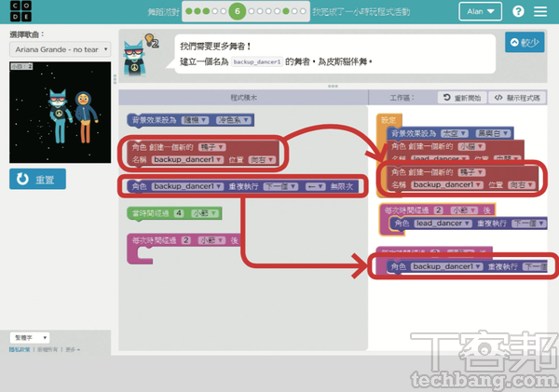Click number 4 field in green block
The image size is (559, 392).
[x=179, y=213]
